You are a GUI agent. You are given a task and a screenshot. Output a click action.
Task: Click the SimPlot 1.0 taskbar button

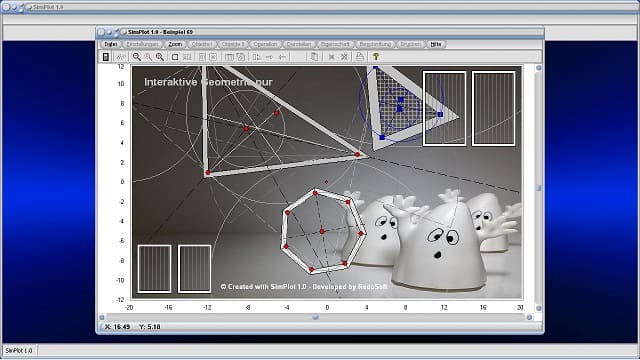click(19, 351)
